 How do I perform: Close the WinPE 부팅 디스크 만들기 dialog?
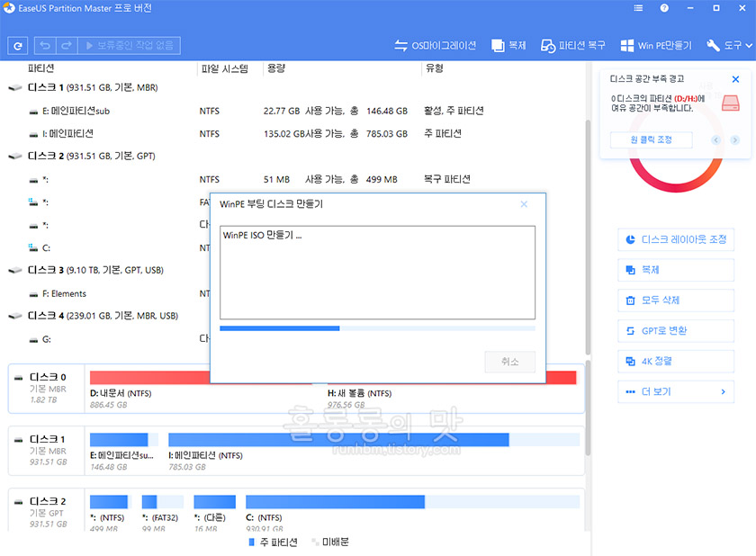click(524, 204)
